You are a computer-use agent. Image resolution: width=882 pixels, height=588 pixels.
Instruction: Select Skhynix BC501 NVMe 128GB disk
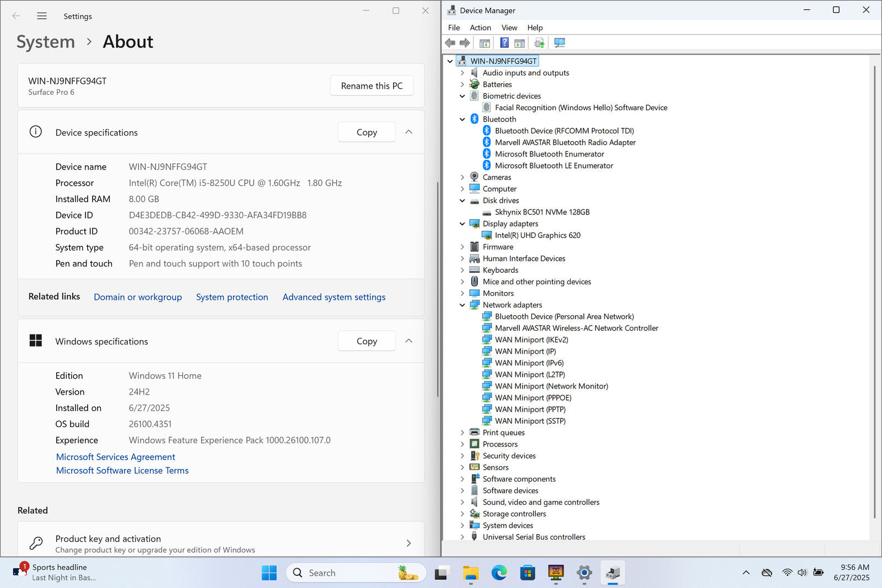click(542, 212)
